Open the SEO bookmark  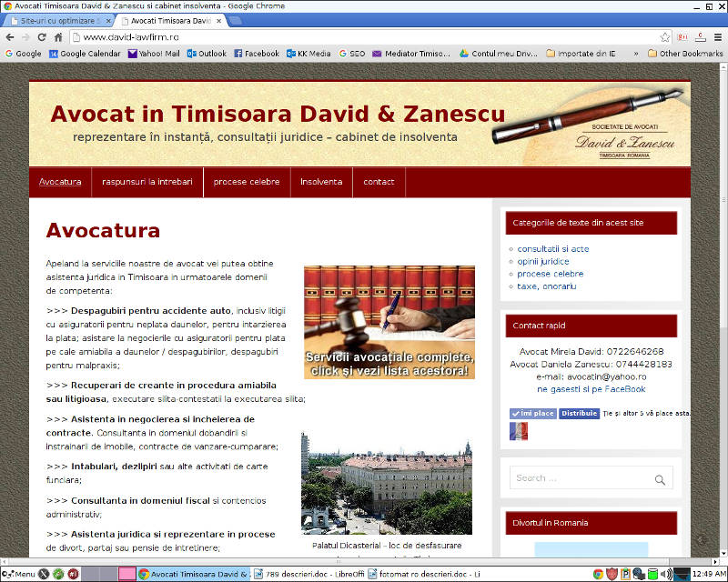pos(352,54)
